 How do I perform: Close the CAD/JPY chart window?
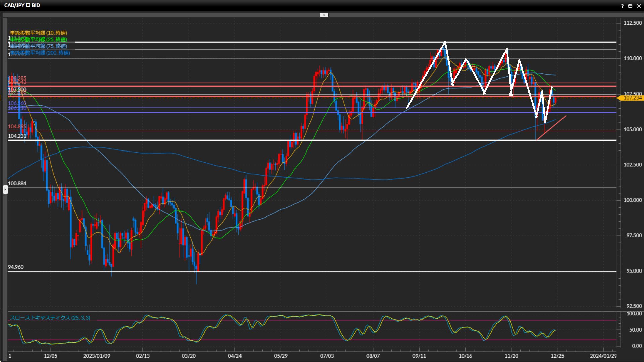(x=639, y=6)
